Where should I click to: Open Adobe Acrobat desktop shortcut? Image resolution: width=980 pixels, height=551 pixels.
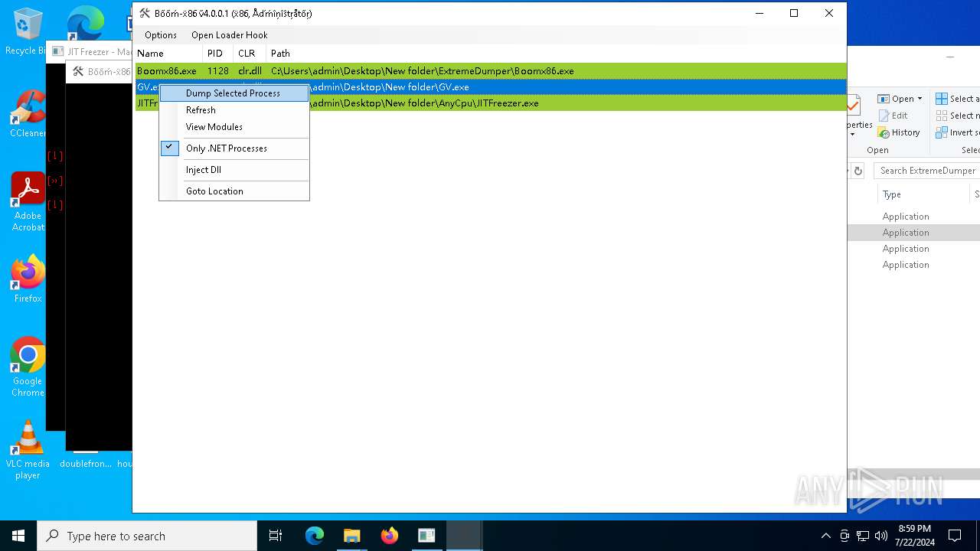click(x=28, y=202)
